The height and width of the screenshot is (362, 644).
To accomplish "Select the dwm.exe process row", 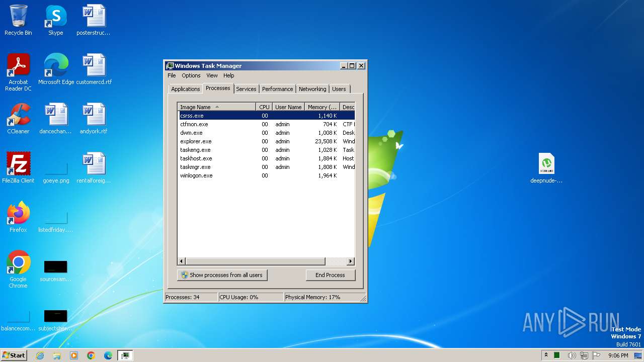I will click(266, 133).
